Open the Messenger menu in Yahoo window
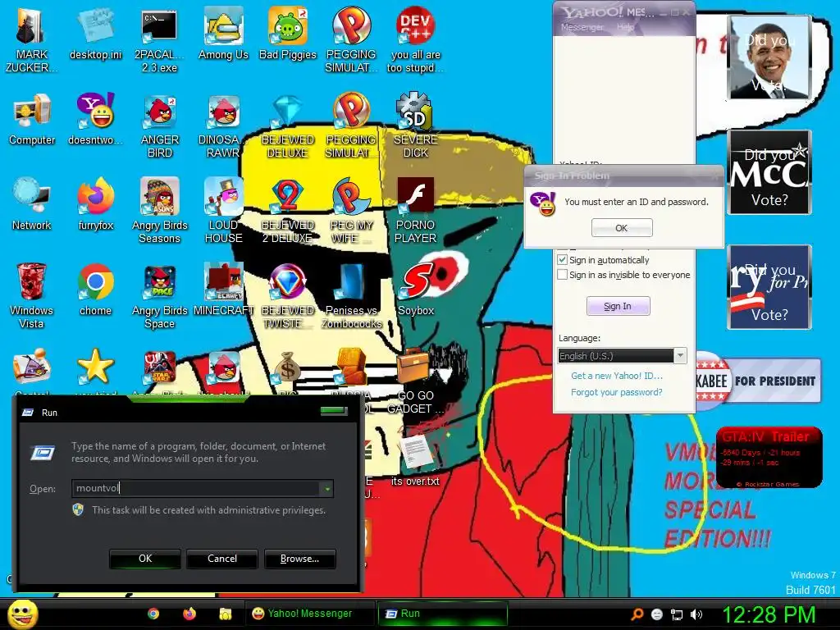This screenshot has height=630, width=840. point(582,27)
